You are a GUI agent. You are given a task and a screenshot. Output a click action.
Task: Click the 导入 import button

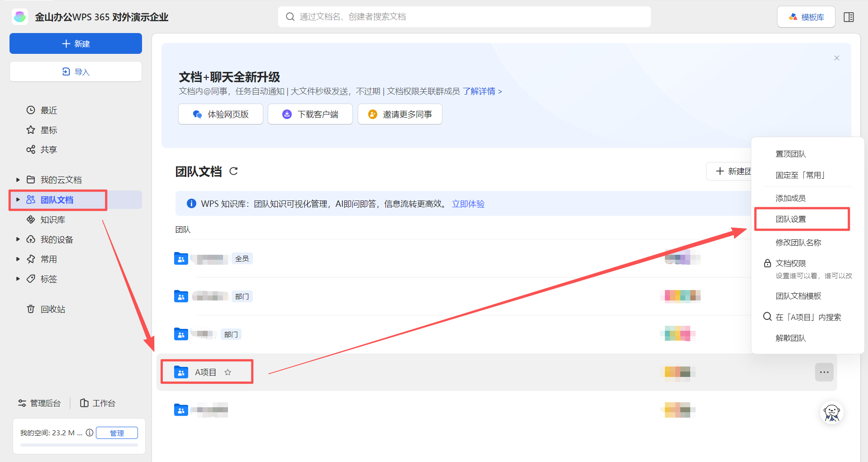point(76,71)
